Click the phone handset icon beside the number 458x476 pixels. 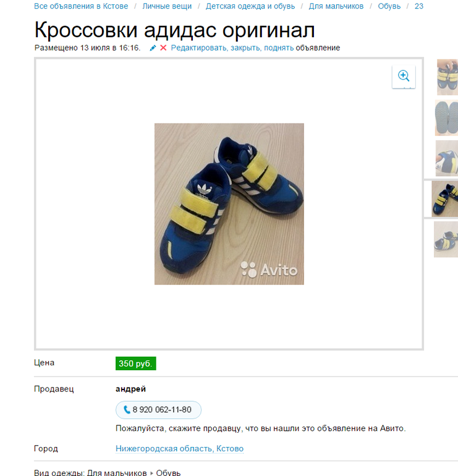point(127,410)
